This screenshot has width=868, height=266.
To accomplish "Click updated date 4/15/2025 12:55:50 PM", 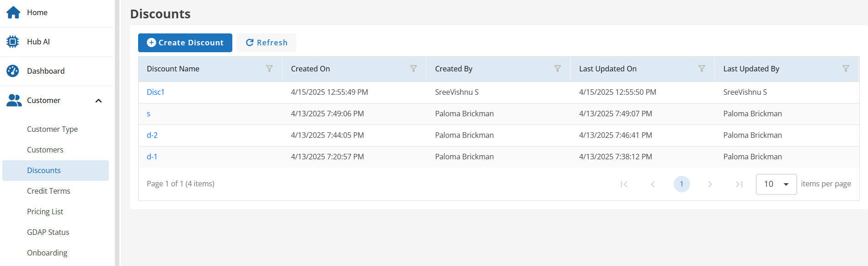I will (617, 92).
